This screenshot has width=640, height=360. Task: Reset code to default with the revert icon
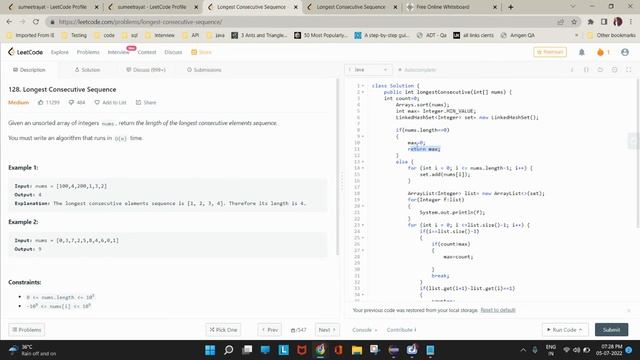[x=600, y=70]
